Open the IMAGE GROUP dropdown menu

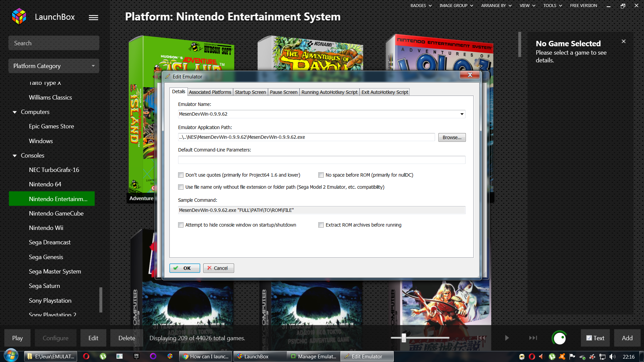456,5
